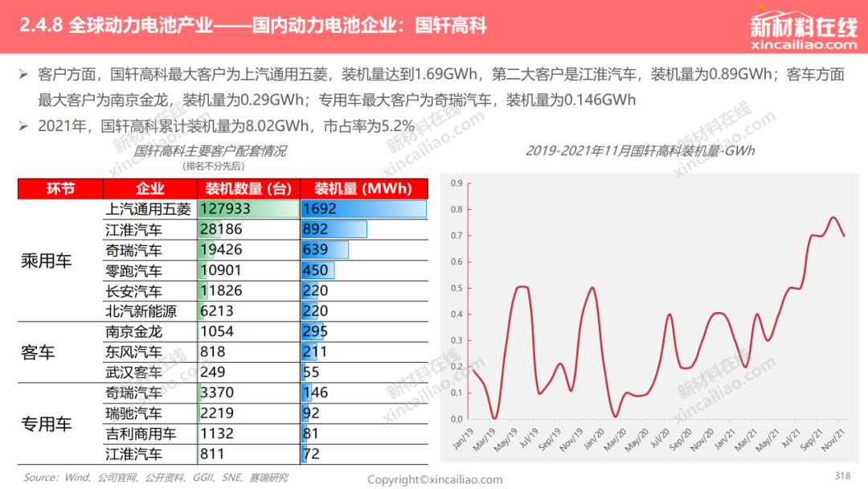Image resolution: width=868 pixels, height=489 pixels.
Task: Click the 892 MWh bar value
Action: 316,229
